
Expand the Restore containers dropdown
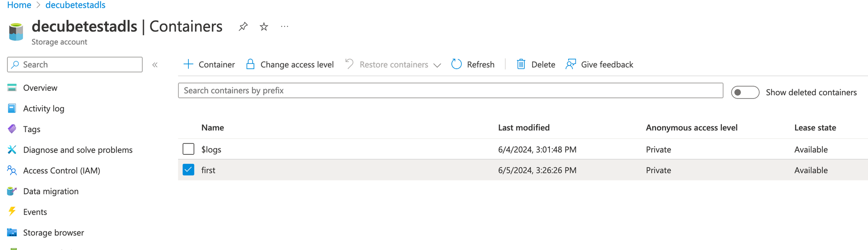[x=437, y=65]
